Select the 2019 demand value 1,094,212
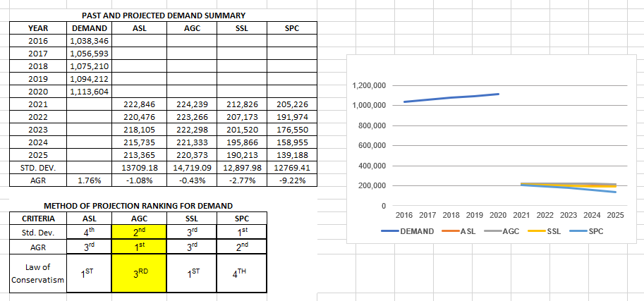The height and width of the screenshot is (301, 644). pos(89,79)
